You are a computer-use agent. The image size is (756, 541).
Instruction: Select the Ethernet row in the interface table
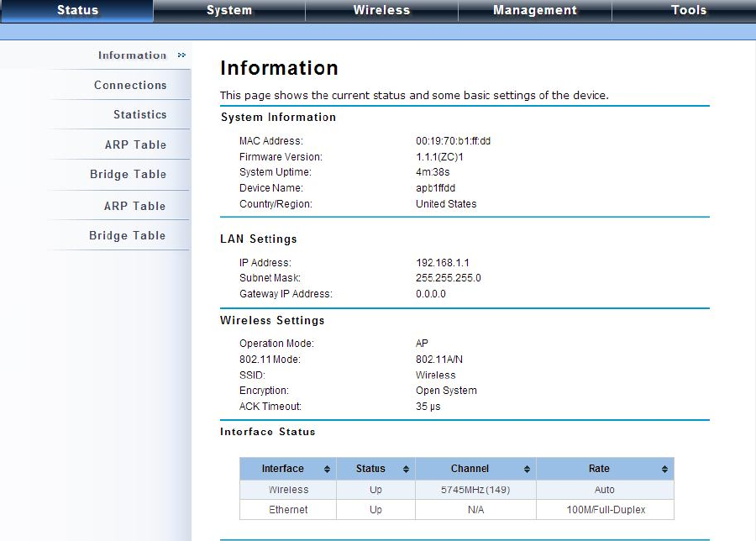click(457, 510)
